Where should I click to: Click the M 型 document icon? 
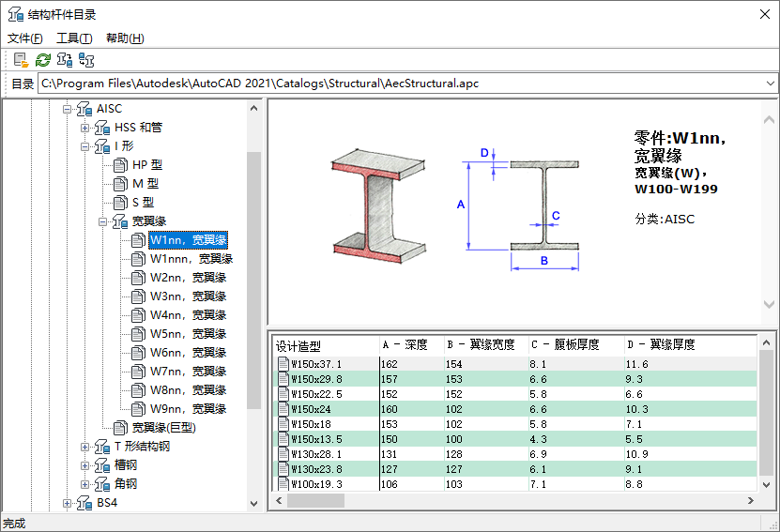(120, 184)
